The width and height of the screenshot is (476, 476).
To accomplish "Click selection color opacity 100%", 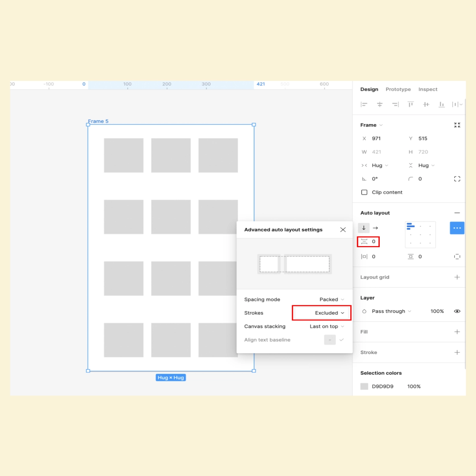I will tap(414, 387).
